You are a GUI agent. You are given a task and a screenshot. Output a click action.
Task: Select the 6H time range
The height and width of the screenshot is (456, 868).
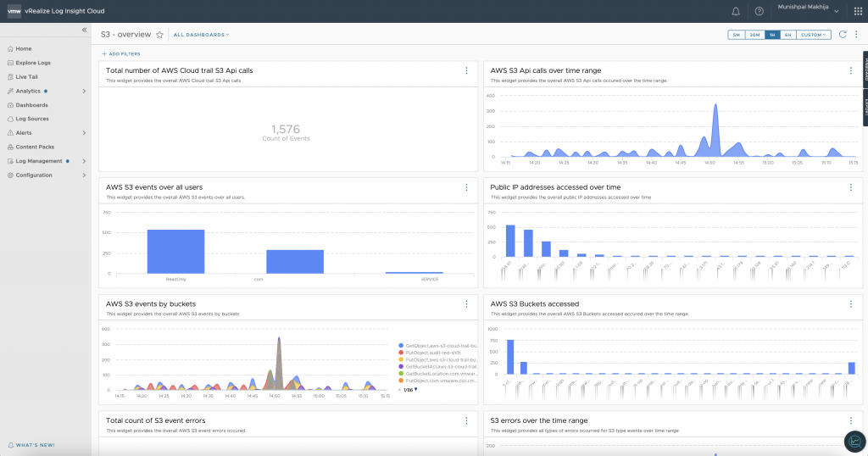[787, 35]
